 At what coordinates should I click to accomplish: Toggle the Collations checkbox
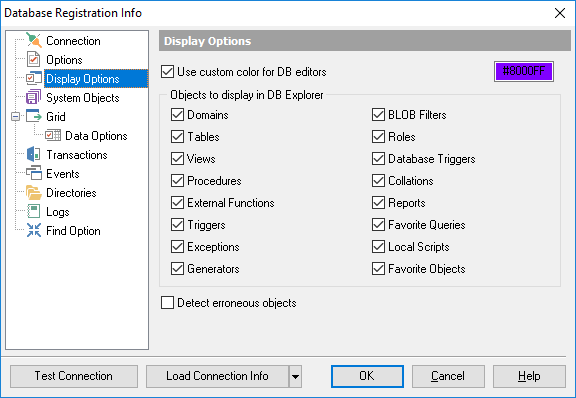(378, 181)
